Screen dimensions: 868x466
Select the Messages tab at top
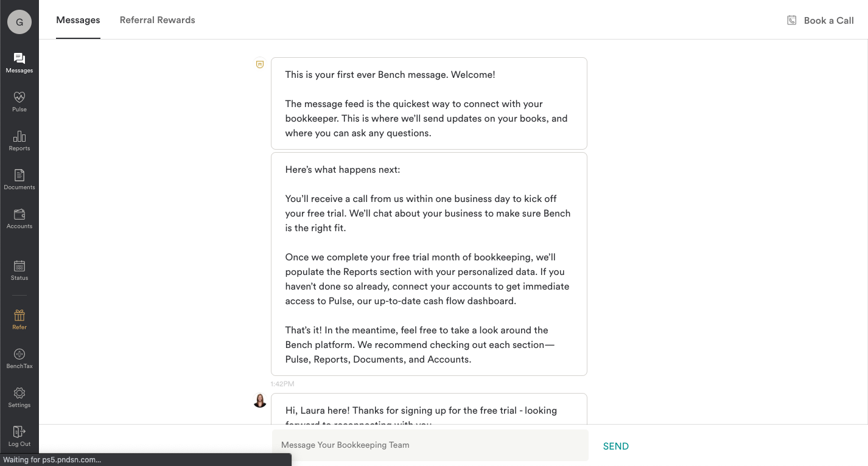tap(78, 20)
